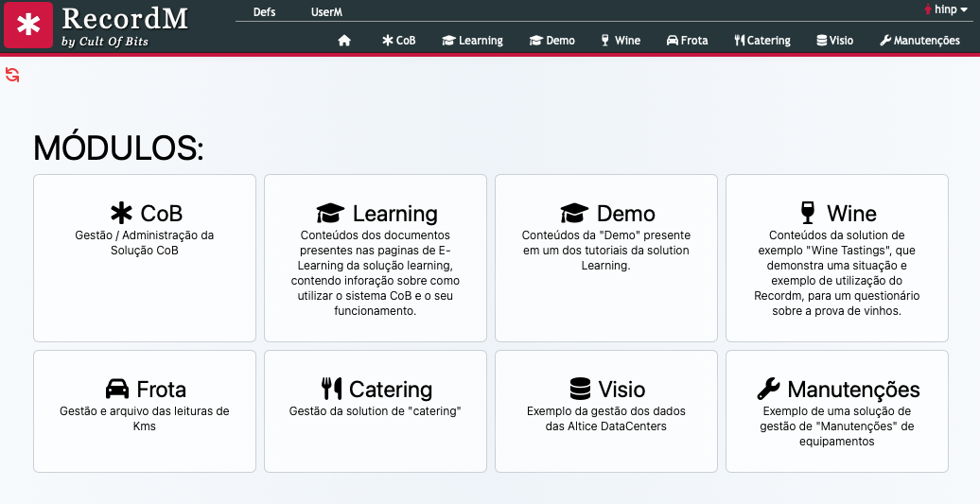Viewport: 980px width, 504px height.
Task: Select Visio in the top navigation bar
Action: click(x=834, y=41)
